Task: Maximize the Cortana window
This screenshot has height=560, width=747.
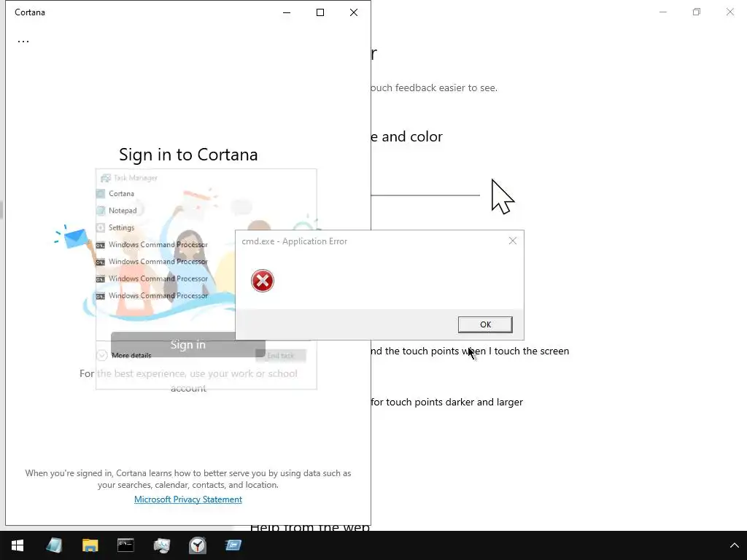Action: (320, 12)
